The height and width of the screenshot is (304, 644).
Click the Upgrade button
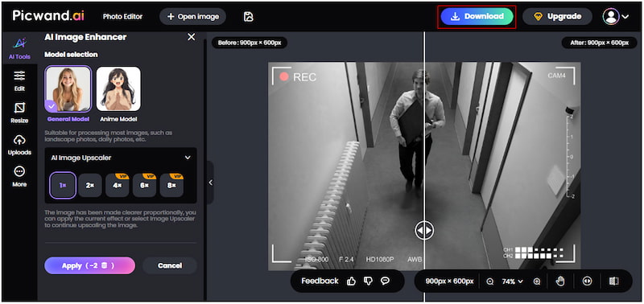[557, 16]
